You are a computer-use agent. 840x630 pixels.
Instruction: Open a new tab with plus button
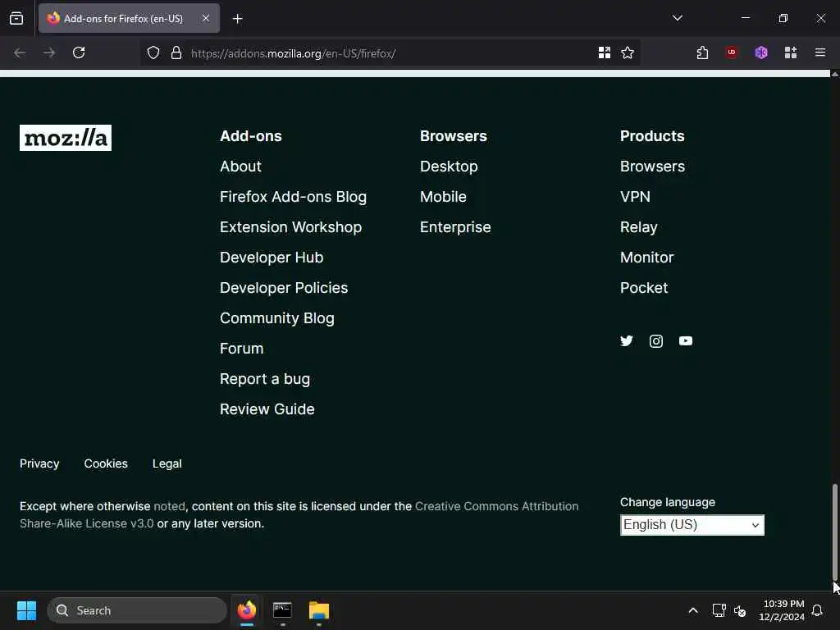(x=237, y=19)
